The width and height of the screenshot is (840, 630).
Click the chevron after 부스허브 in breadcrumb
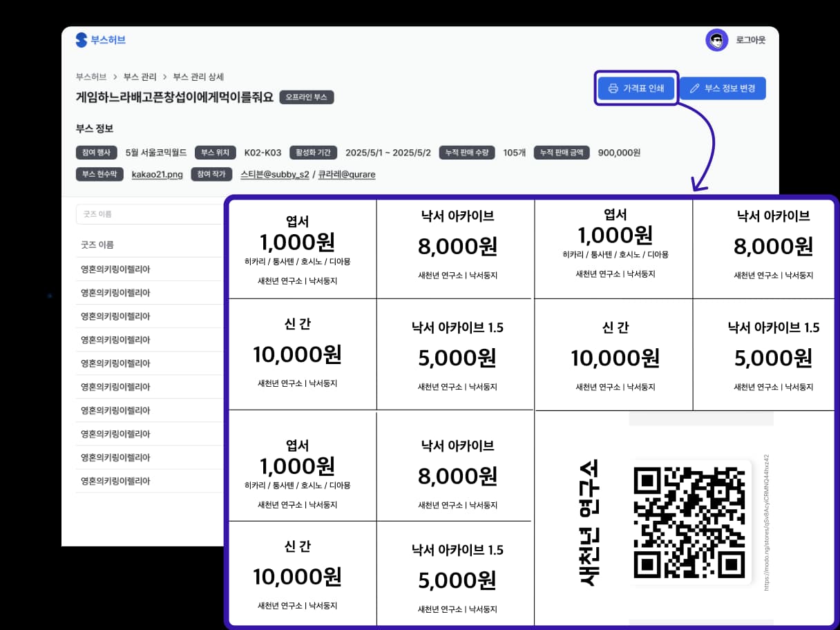[115, 77]
